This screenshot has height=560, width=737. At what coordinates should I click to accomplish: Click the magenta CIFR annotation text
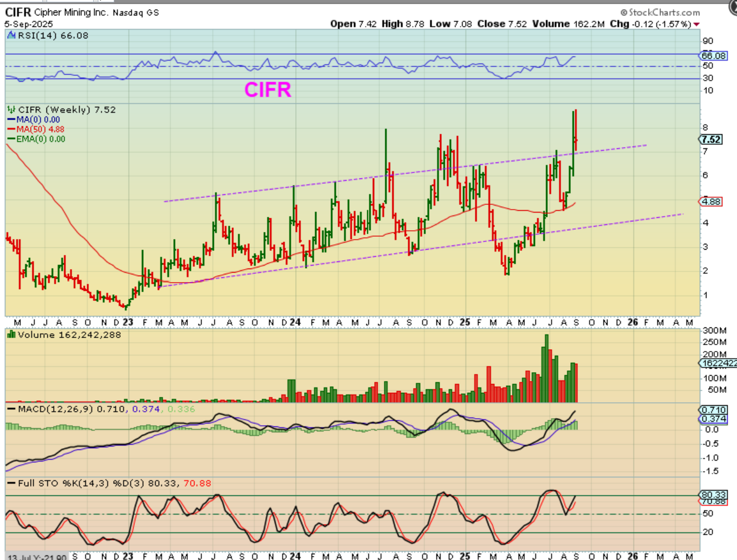pyautogui.click(x=268, y=90)
